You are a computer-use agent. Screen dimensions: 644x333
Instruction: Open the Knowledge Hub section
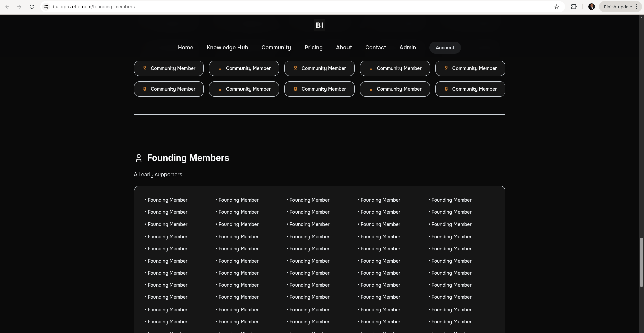pyautogui.click(x=227, y=48)
